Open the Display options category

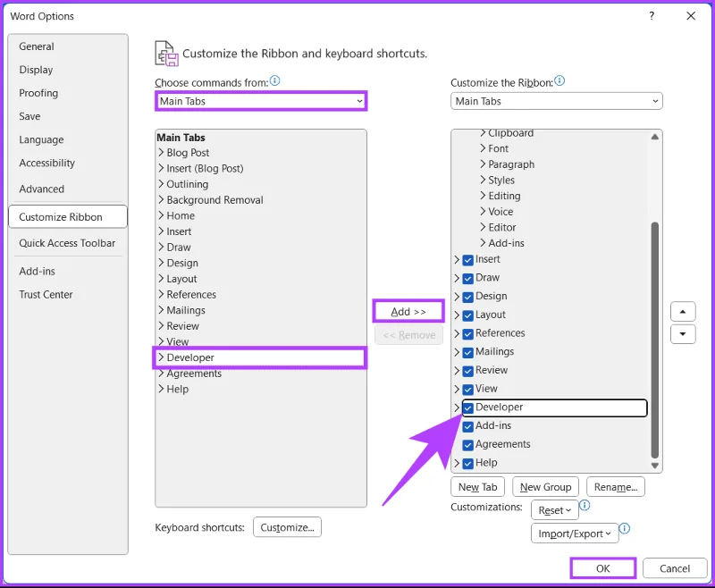point(36,70)
